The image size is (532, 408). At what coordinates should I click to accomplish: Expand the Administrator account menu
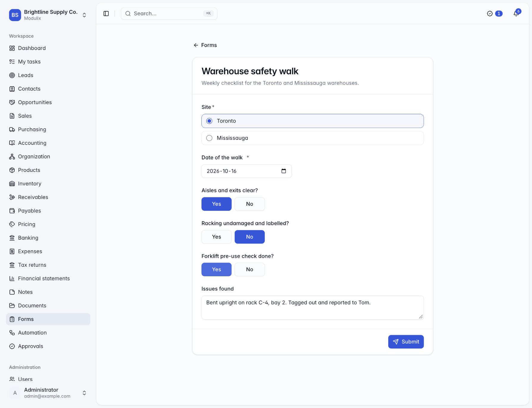click(x=84, y=393)
